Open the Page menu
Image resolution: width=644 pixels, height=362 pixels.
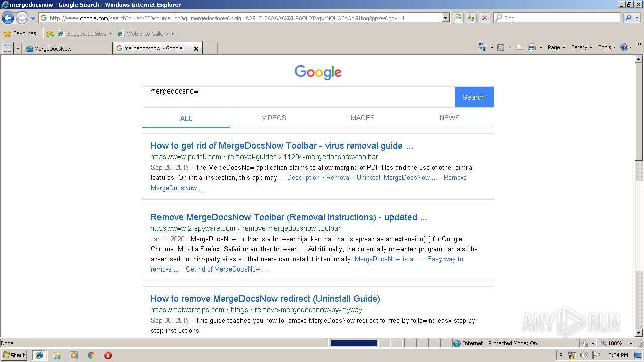[556, 47]
